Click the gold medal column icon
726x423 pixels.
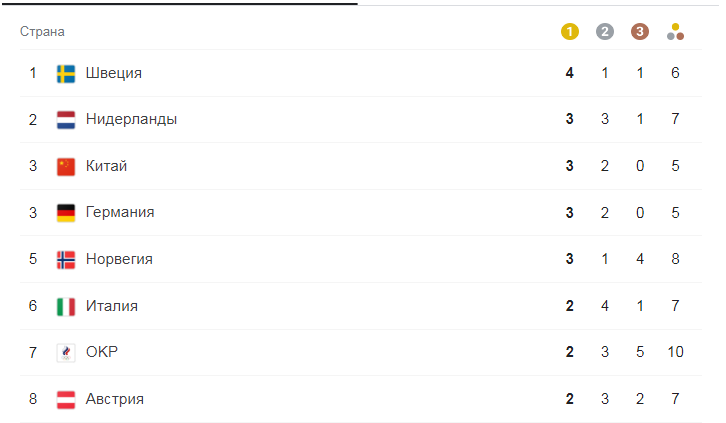[570, 31]
